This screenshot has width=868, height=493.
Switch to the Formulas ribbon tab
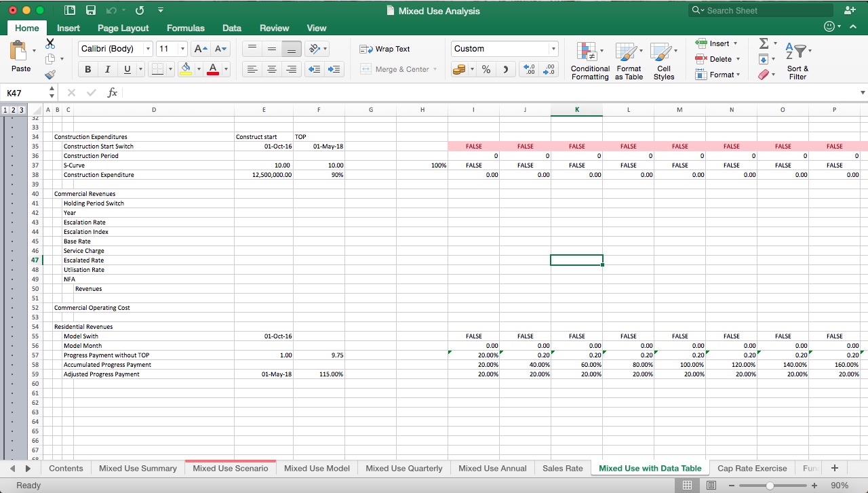click(x=185, y=28)
